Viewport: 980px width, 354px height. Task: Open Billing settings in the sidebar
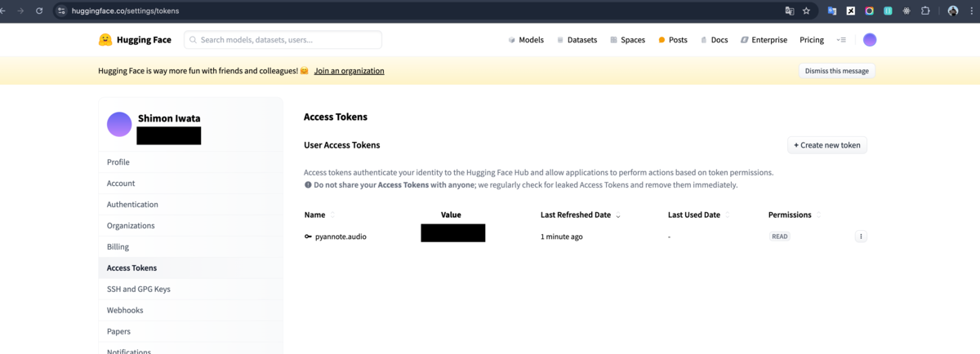[190, 247]
